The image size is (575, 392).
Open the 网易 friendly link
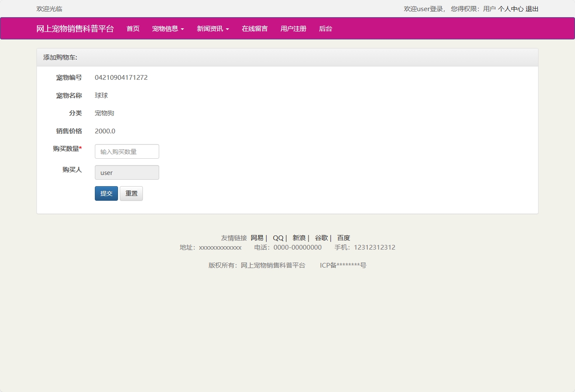(x=257, y=238)
